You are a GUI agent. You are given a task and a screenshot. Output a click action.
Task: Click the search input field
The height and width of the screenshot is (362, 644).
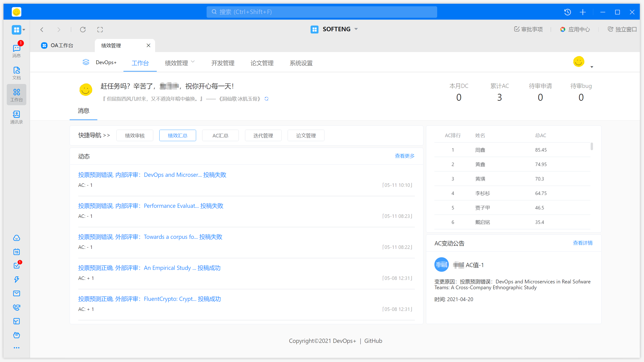pos(321,12)
